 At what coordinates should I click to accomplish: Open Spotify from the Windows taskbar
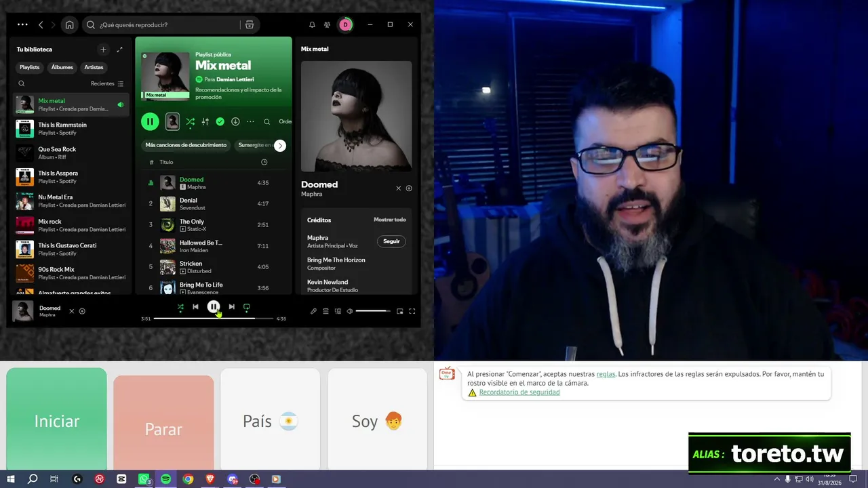[166, 479]
